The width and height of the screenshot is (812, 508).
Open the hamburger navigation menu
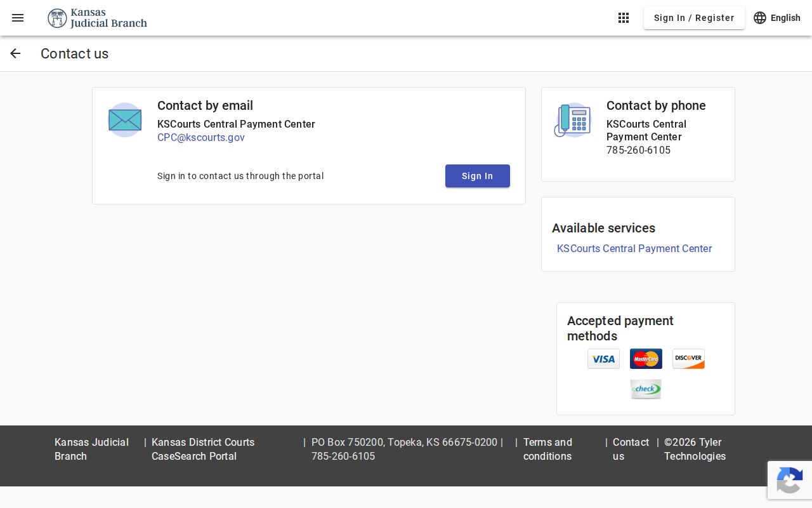point(18,18)
